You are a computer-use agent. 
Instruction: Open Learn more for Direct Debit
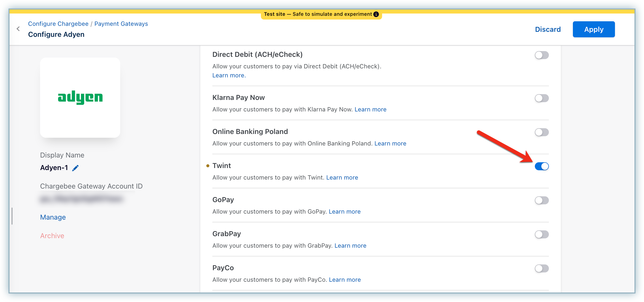[229, 75]
